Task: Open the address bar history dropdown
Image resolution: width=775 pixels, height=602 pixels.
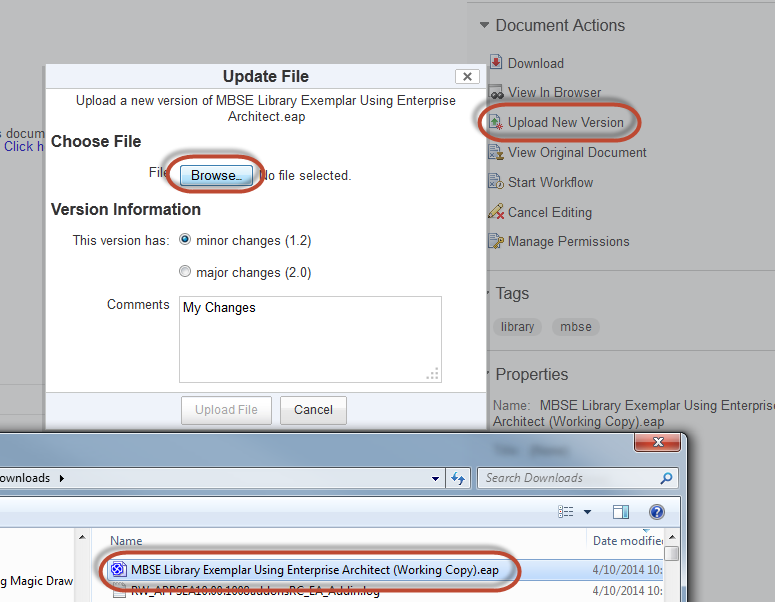Action: click(x=435, y=478)
